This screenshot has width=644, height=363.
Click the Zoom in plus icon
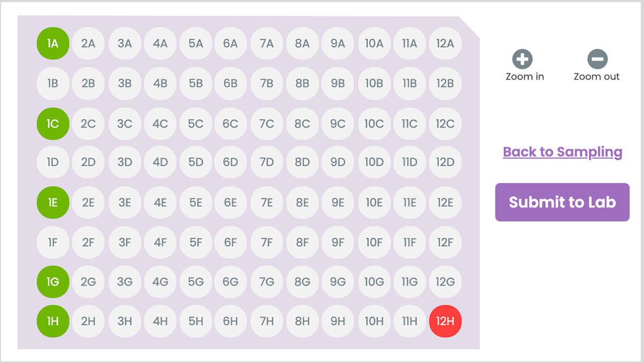pyautogui.click(x=522, y=59)
